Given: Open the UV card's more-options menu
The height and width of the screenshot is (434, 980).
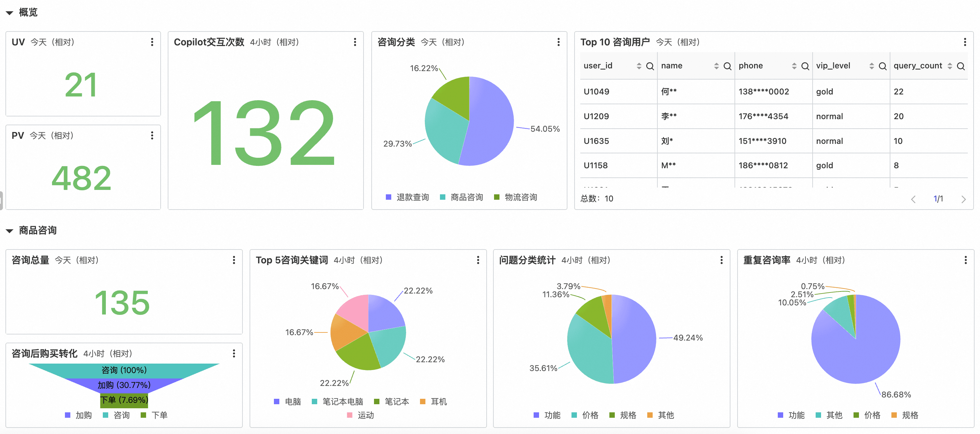Looking at the screenshot, I should coord(152,42).
